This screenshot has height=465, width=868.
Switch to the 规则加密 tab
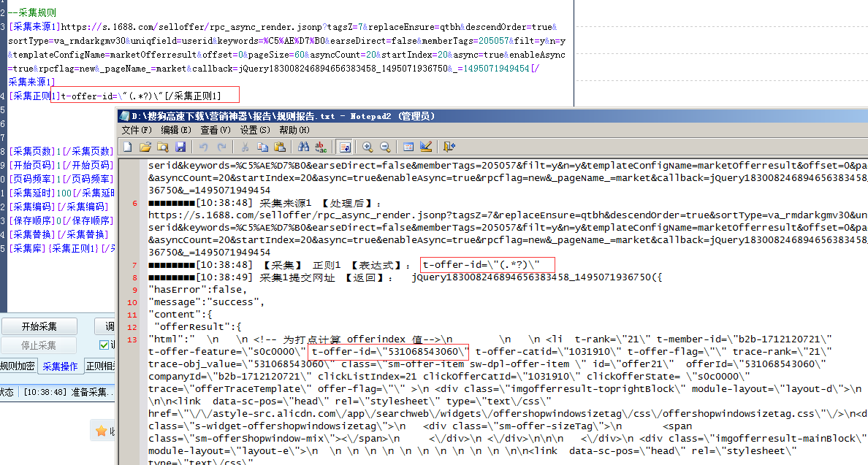[16, 366]
